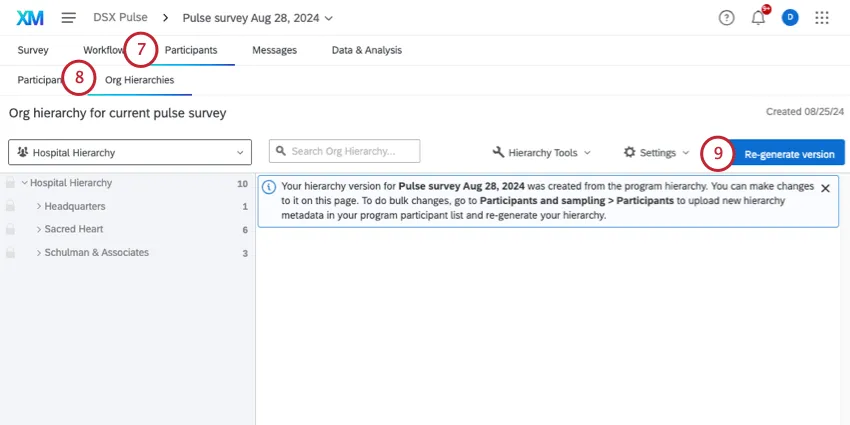The image size is (850, 425).
Task: Click the XM logo icon
Action: pos(30,18)
